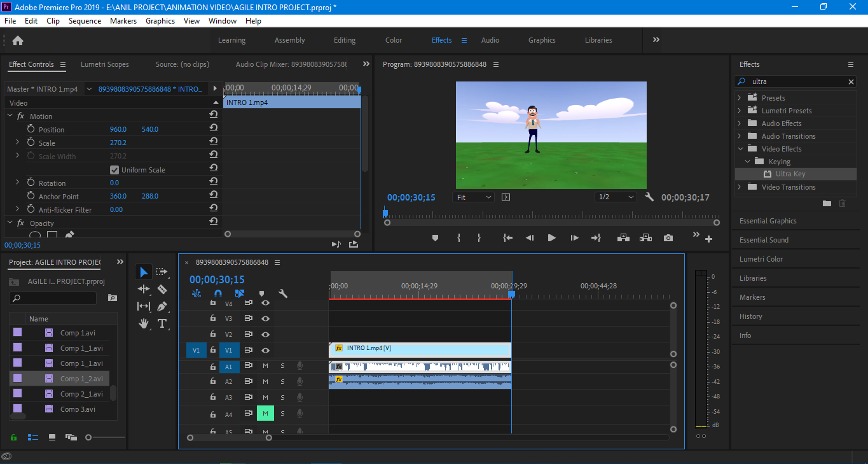Toggle linked selection in timeline
The height and width of the screenshot is (464, 868).
tap(240, 293)
